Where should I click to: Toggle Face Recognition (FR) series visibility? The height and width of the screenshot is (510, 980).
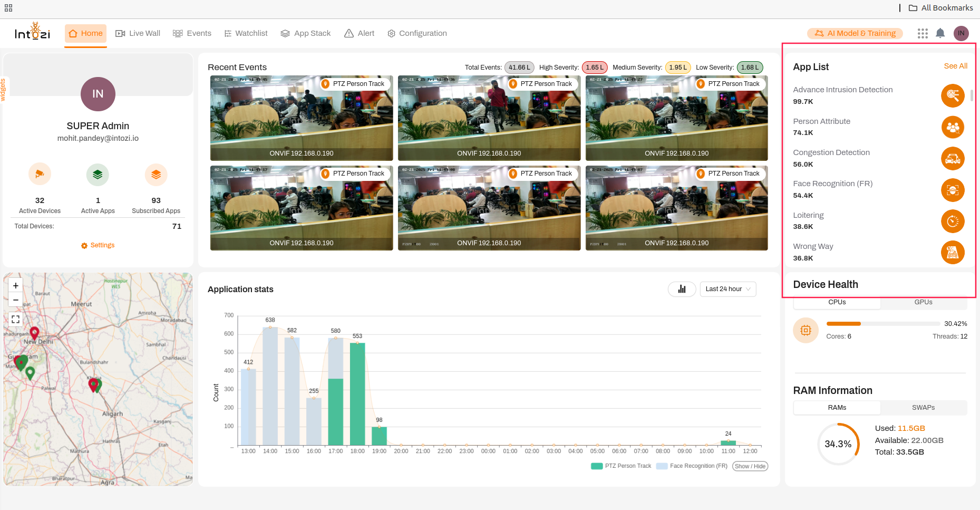pyautogui.click(x=691, y=466)
